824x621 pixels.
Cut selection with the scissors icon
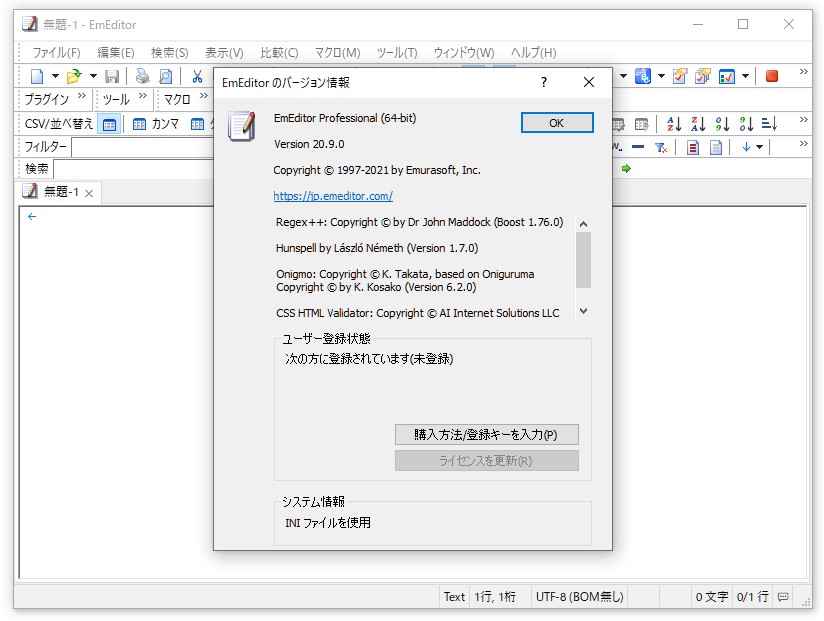point(196,74)
